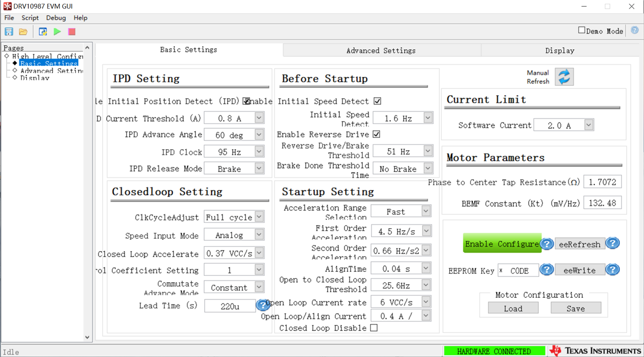644x357 pixels.
Task: Open the File menu
Action: click(9, 18)
